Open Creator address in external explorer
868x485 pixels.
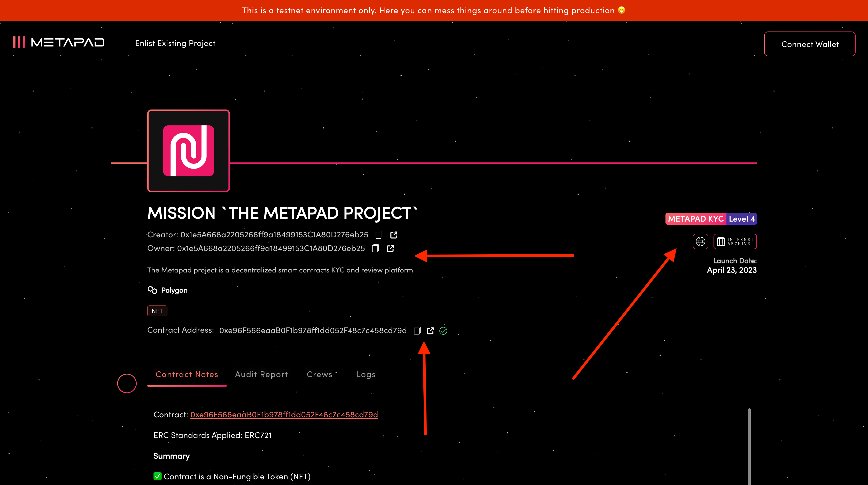(393, 235)
